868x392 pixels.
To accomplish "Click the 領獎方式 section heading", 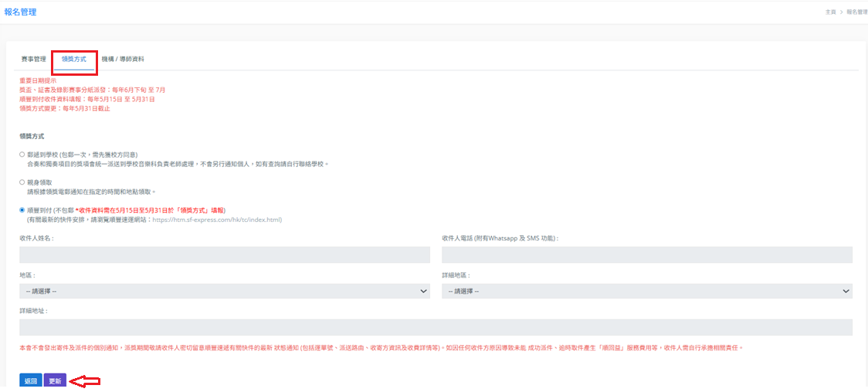I will (x=32, y=136).
